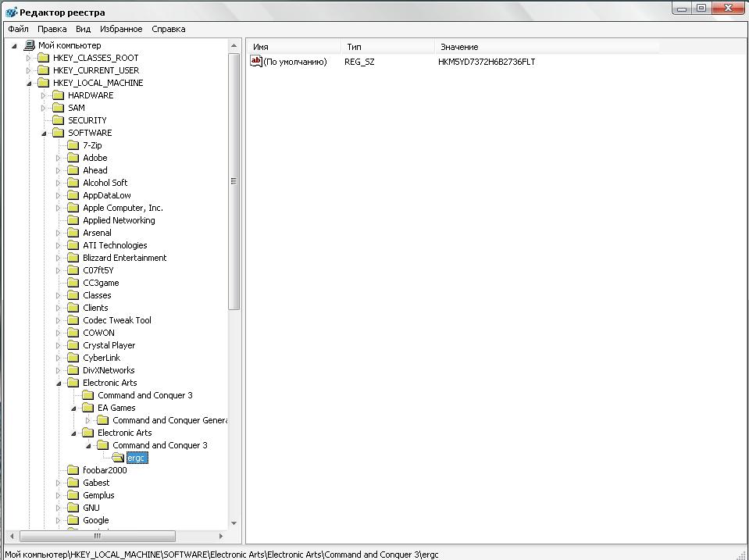The width and height of the screenshot is (749, 560).
Task: Select the Classes key
Action: [97, 295]
